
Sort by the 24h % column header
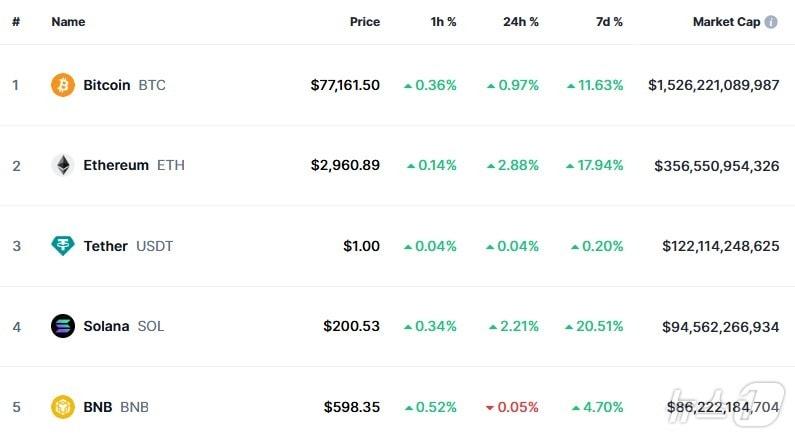point(520,22)
